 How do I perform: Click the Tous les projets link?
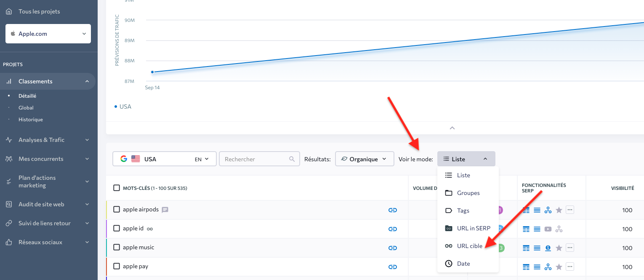pyautogui.click(x=39, y=11)
